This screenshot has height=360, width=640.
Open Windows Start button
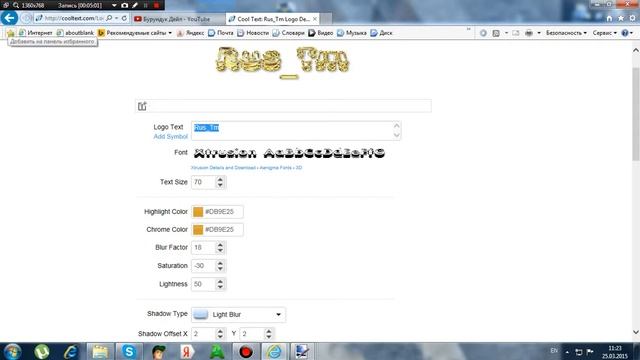[x=12, y=351]
